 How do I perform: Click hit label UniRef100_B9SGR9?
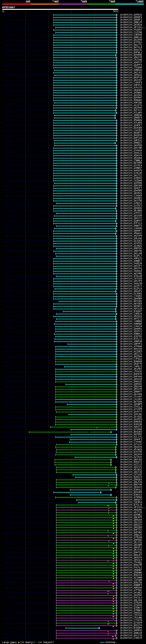point(131,492)
